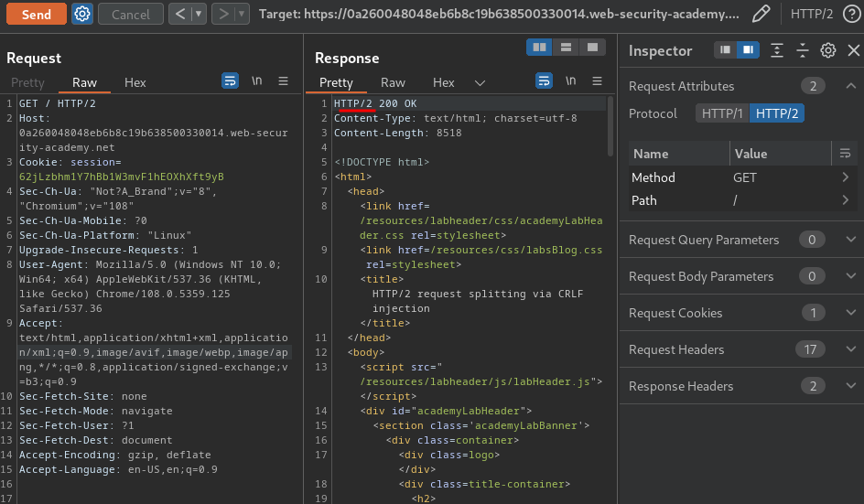This screenshot has width=864, height=504.
Task: Click the HTTP/2 label in top bar
Action: [x=812, y=14]
